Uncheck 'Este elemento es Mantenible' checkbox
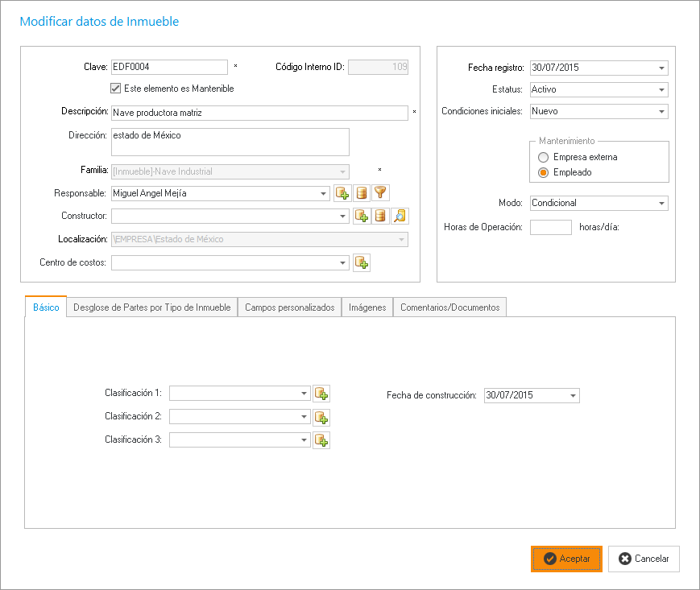The image size is (700, 590). point(116,89)
